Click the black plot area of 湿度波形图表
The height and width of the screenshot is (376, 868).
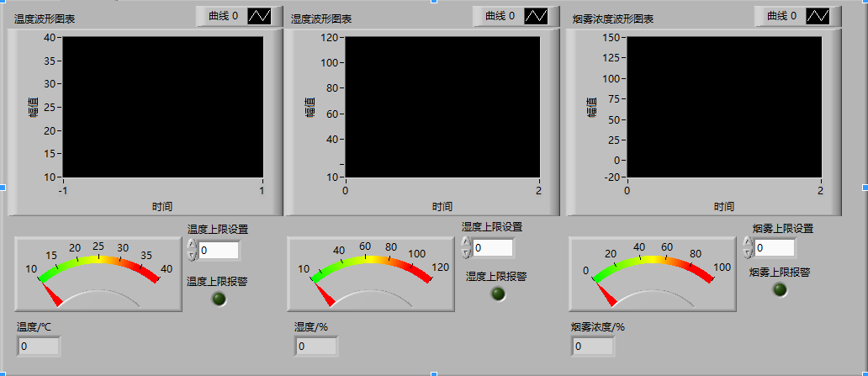coord(442,107)
